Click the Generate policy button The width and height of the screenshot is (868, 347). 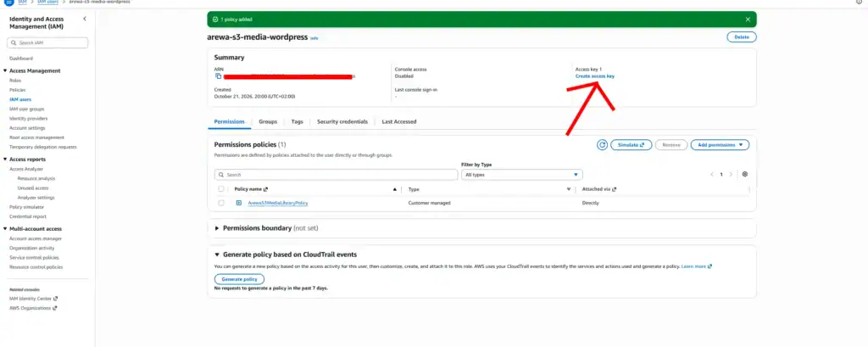coord(239,279)
